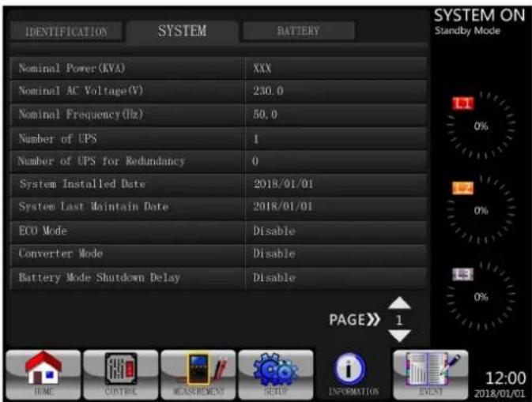Select Battery Mode Shutdown Delay label
Viewport: 532px width, 402px height.
(x=99, y=277)
